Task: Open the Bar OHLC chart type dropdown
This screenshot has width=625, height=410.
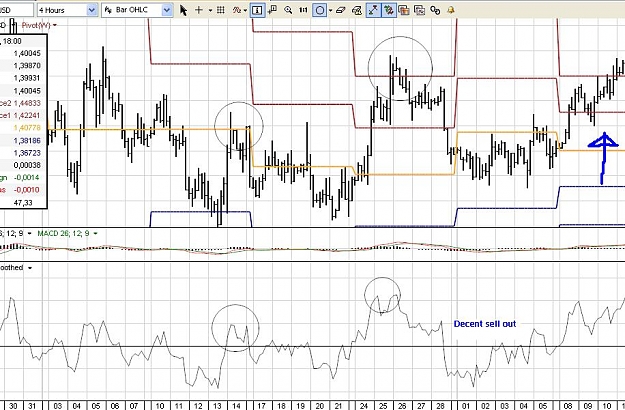Action: click(x=167, y=10)
